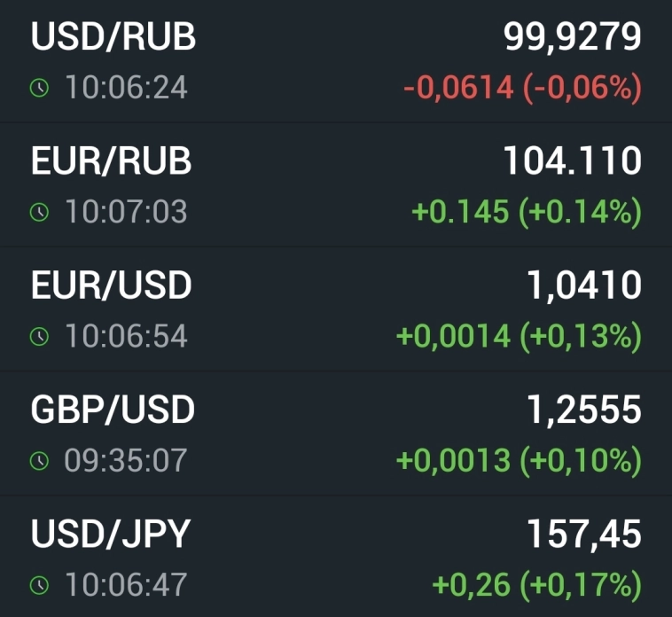Viewport: 672px width, 617px height.
Task: Click the green change +0.145 (+0.14%)
Action: tap(526, 213)
